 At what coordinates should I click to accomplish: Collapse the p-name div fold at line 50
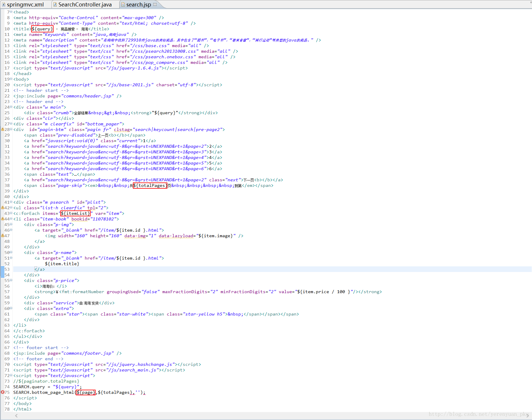11,253
